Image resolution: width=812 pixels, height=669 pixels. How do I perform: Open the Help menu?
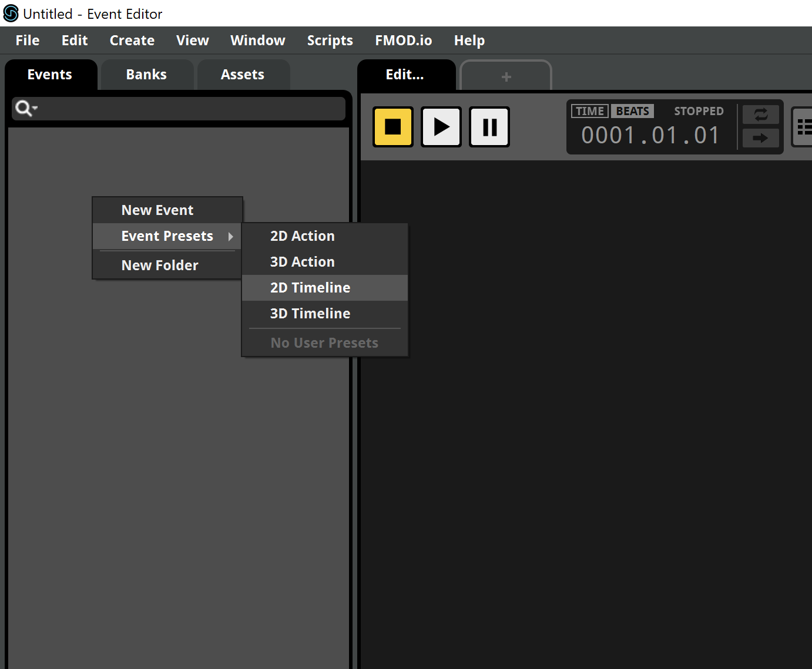(x=469, y=41)
